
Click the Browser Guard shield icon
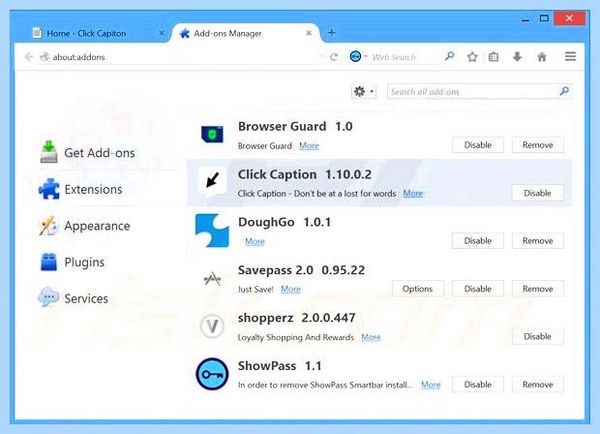click(x=212, y=134)
